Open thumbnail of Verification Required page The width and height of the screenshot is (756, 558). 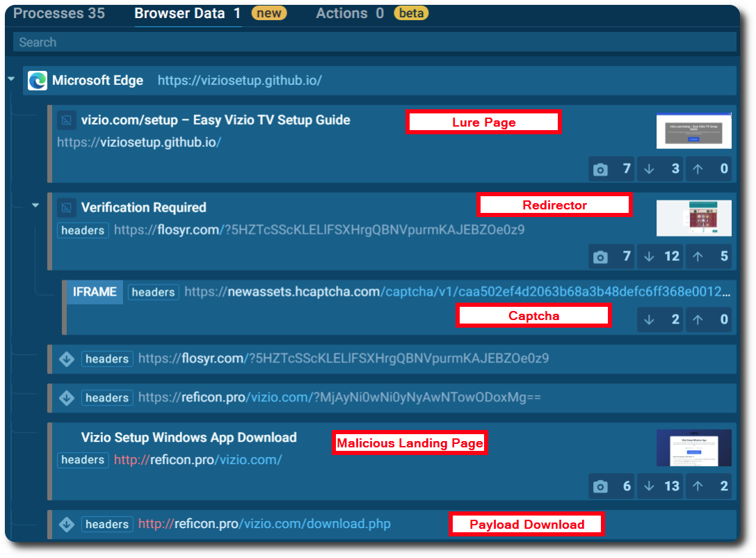click(x=694, y=218)
